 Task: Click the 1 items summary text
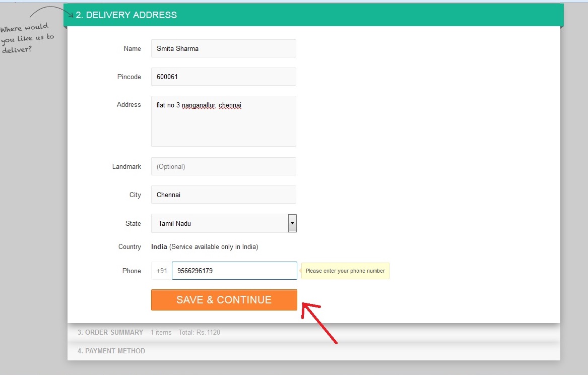coord(161,332)
